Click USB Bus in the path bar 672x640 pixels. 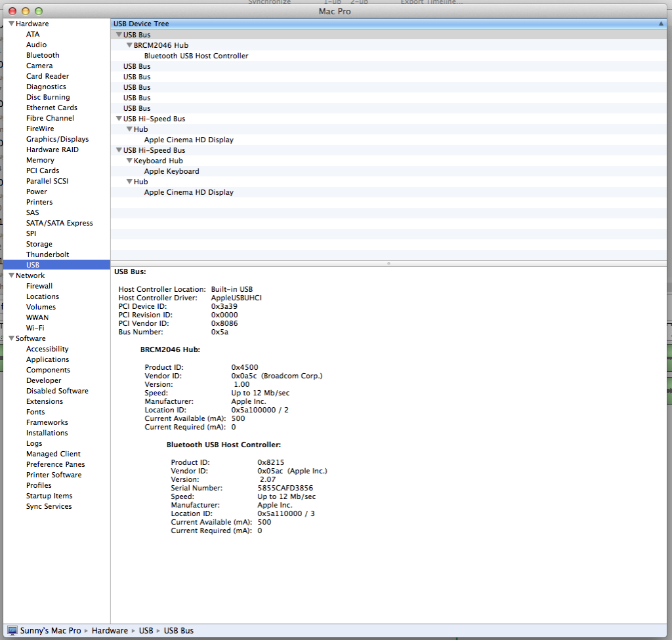[178, 631]
